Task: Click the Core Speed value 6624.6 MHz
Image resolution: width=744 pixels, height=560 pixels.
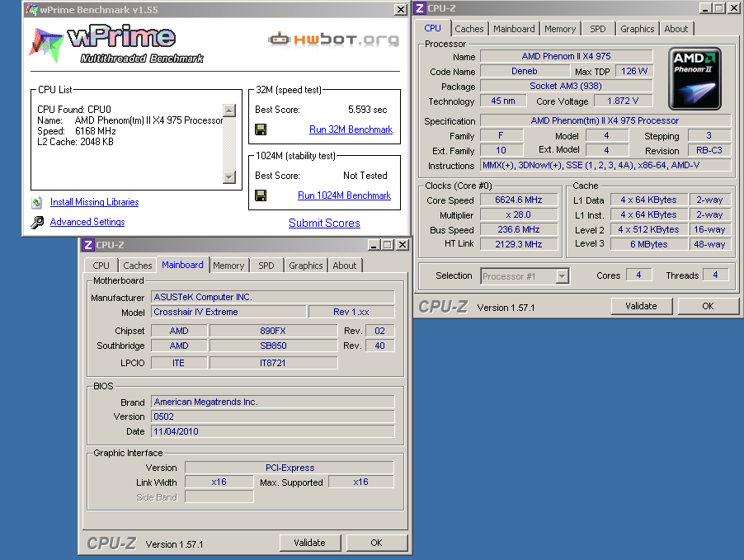Action: (x=519, y=200)
